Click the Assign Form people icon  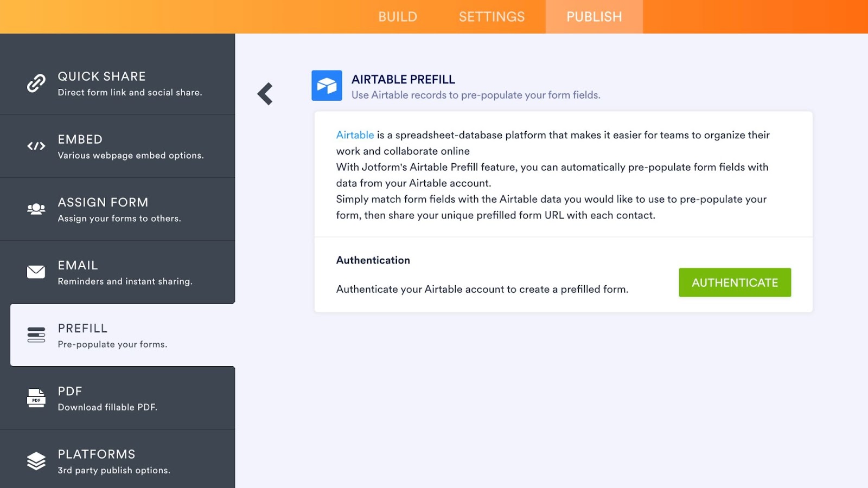click(x=36, y=209)
